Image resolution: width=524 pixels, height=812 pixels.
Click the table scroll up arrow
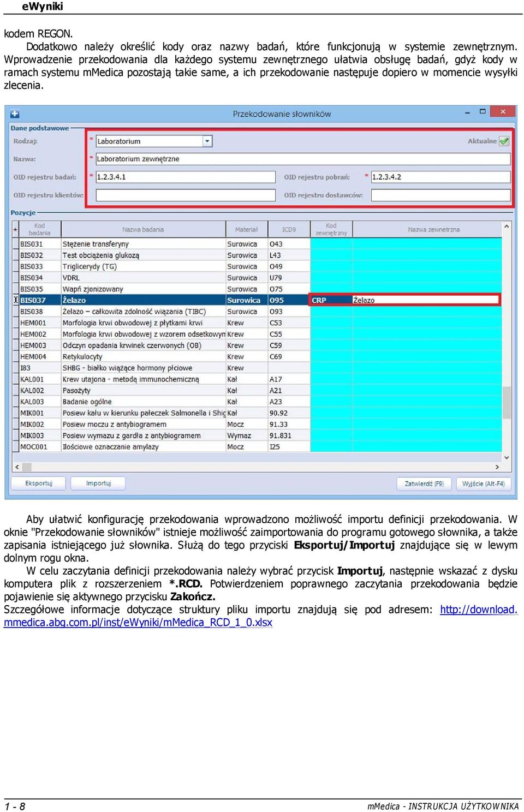tap(507, 226)
